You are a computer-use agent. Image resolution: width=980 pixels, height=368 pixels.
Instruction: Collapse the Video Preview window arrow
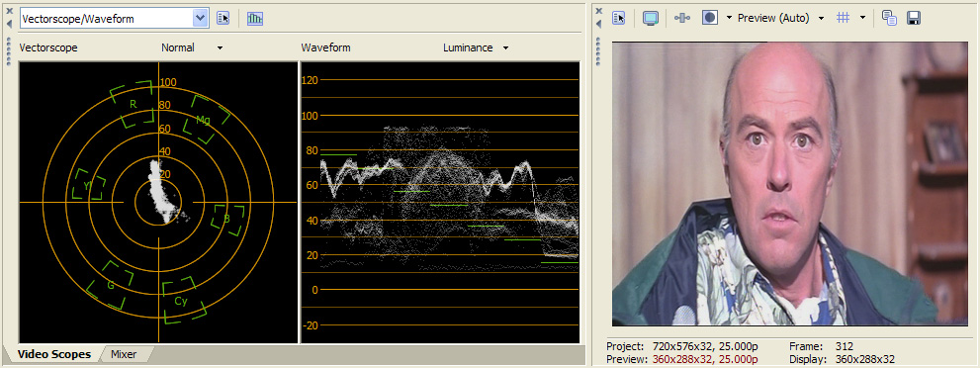pyautogui.click(x=598, y=24)
